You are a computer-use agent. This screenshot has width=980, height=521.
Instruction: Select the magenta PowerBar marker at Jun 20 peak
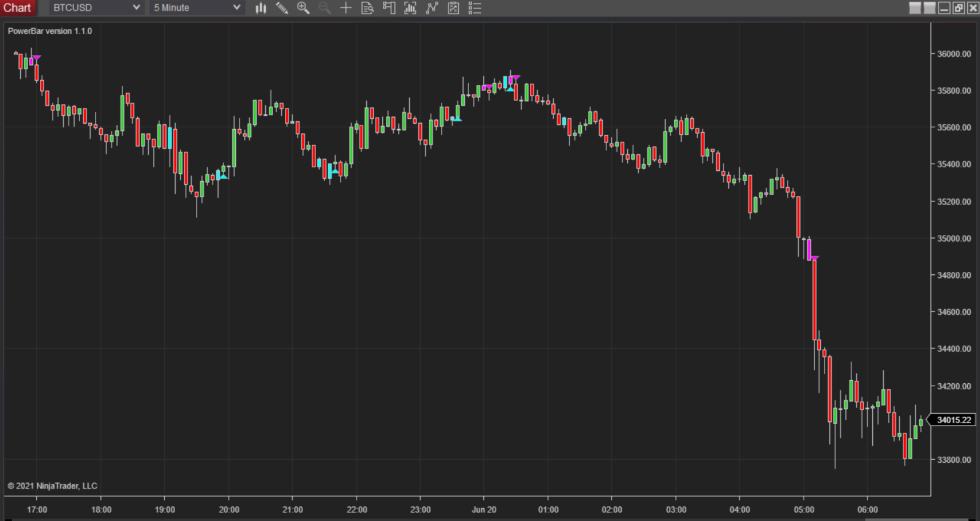click(515, 78)
